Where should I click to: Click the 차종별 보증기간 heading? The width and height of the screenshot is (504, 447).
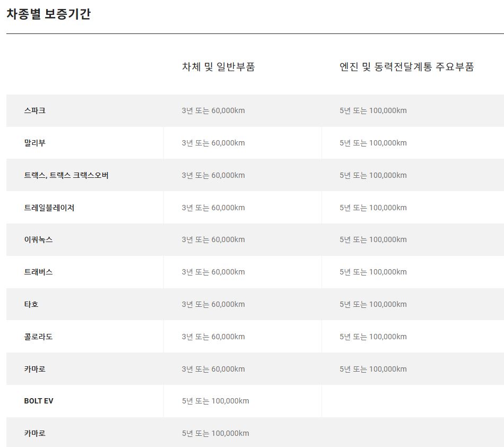pyautogui.click(x=48, y=14)
